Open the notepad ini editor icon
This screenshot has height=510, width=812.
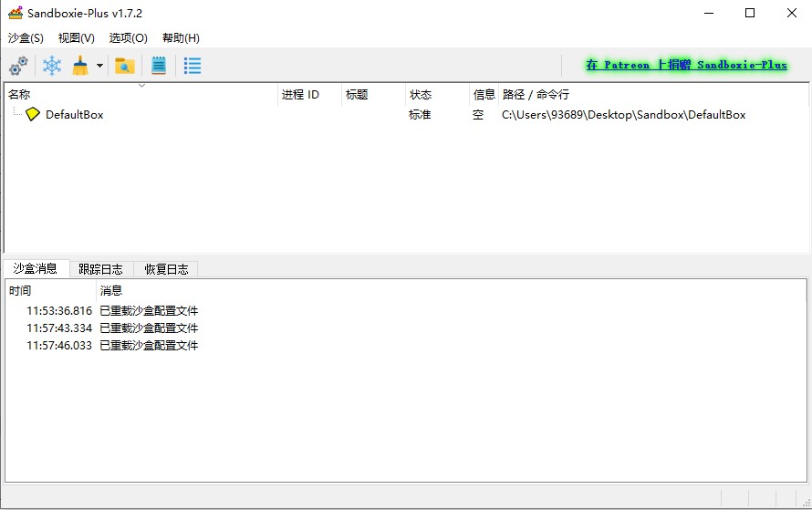[x=159, y=66]
